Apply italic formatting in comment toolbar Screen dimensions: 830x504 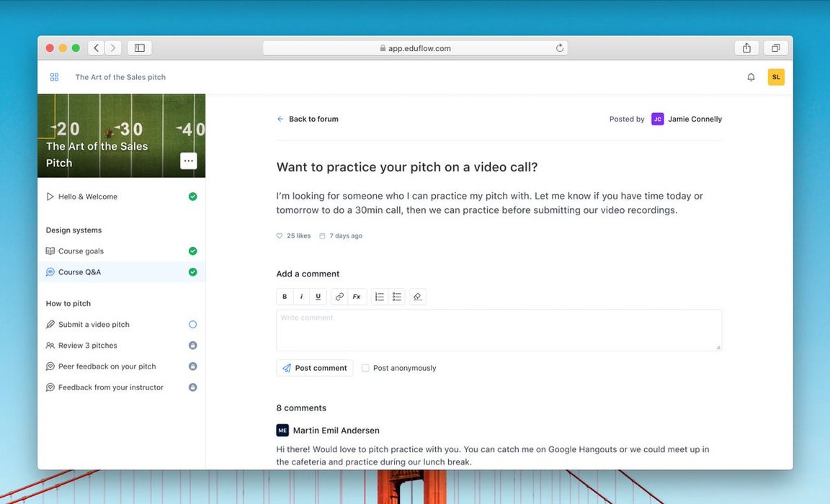coord(301,296)
